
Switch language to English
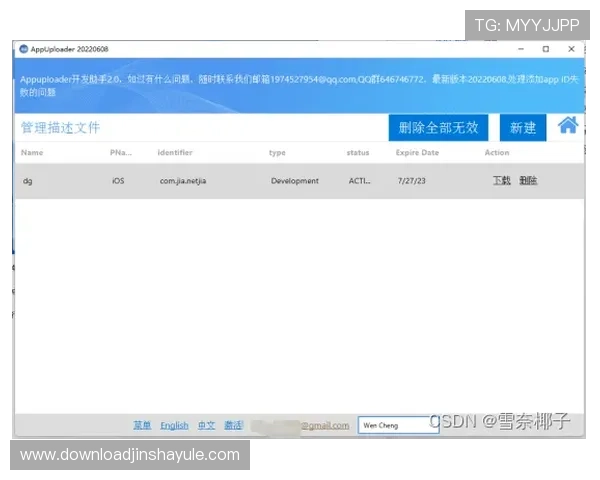coord(174,426)
